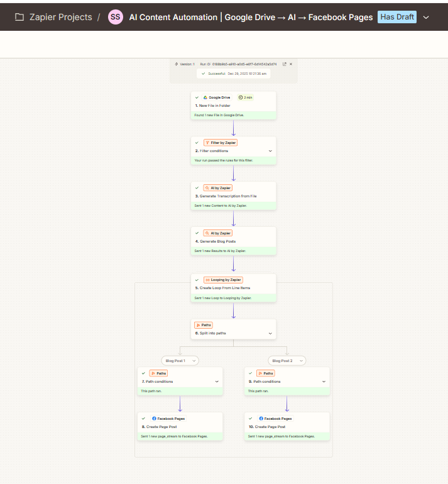Open step 8 Create Page Post
The width and height of the screenshot is (448, 484).
[159, 427]
